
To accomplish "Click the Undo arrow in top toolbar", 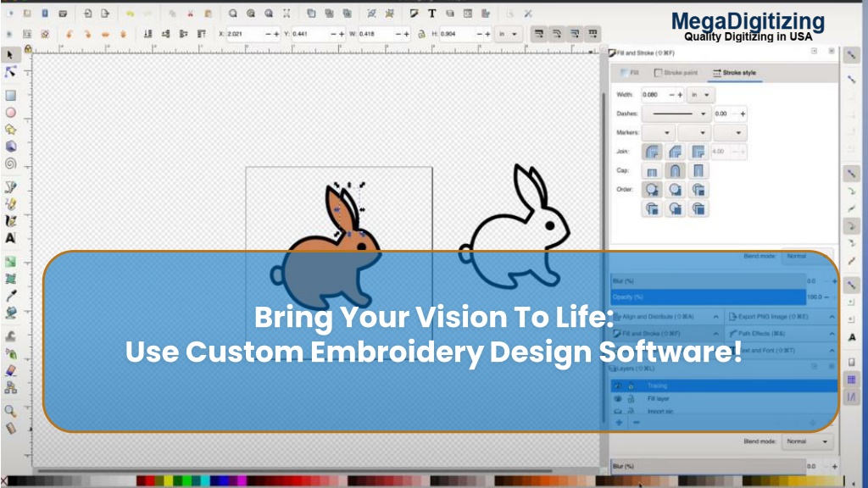I will tap(130, 14).
